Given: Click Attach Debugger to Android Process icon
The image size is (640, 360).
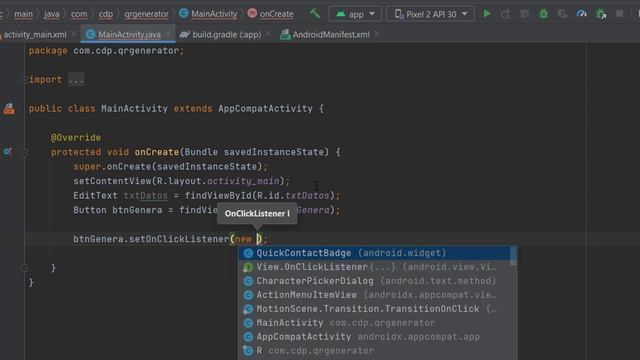Looking at the screenshot, I should pyautogui.click(x=601, y=14).
